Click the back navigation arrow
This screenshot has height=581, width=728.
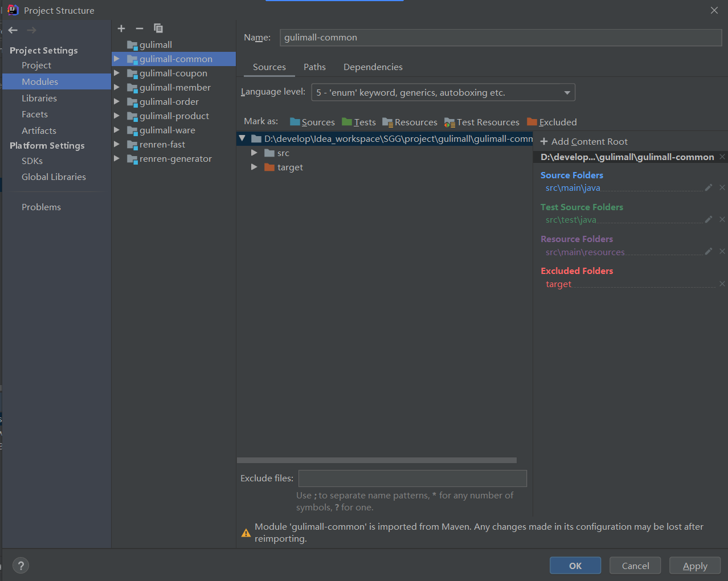click(13, 30)
